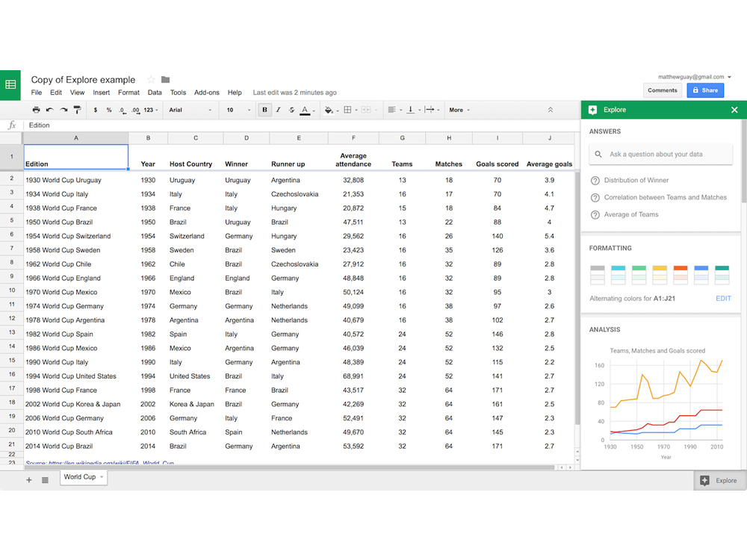Open the text wrapping menu

click(x=432, y=110)
